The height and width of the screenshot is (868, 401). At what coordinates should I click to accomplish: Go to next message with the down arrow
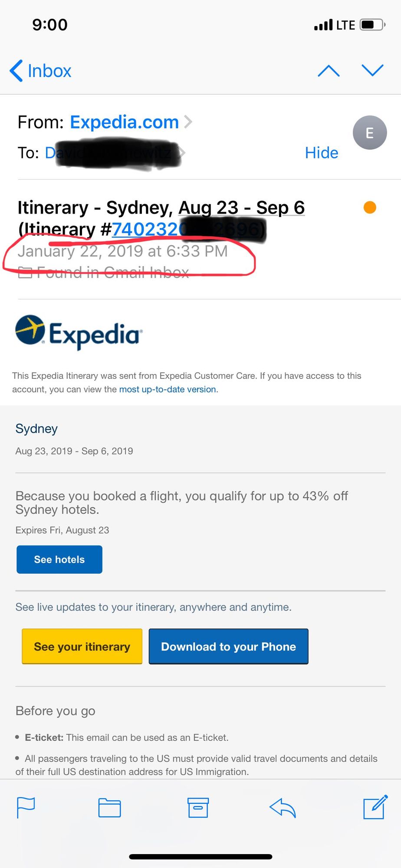372,70
